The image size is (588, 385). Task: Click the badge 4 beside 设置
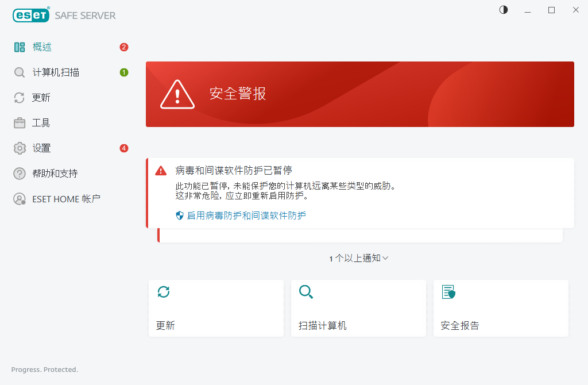(124, 148)
